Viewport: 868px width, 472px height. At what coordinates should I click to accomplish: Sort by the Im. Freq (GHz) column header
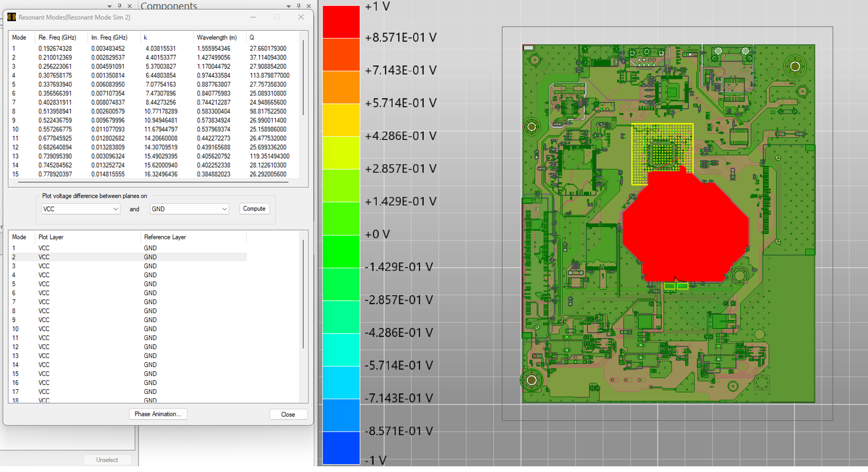109,37
